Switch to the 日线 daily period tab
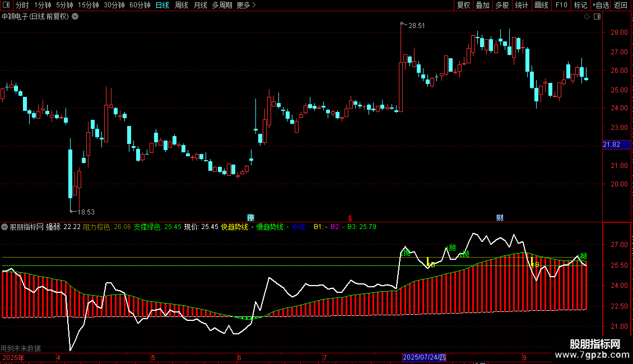Image resolution: width=633 pixels, height=364 pixels. (x=162, y=5)
